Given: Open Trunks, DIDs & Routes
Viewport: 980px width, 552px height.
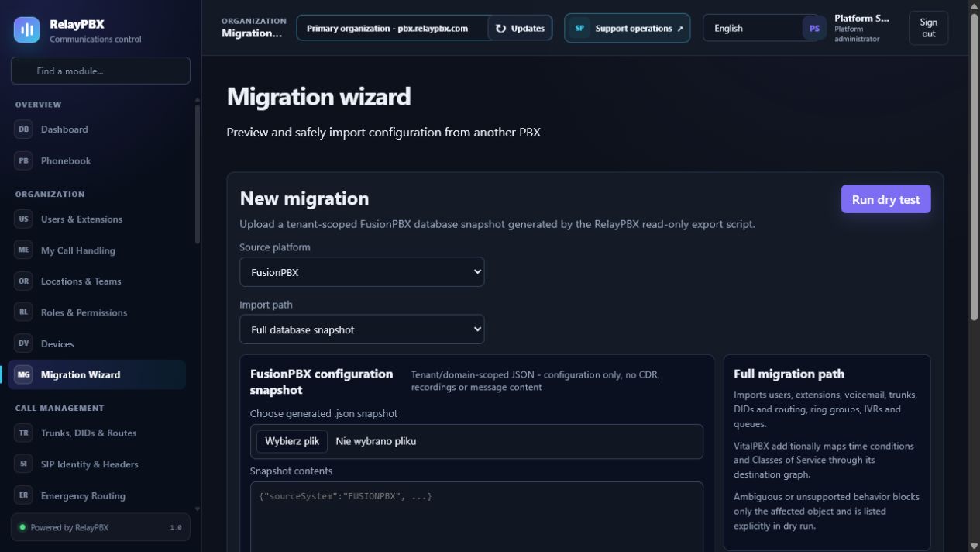Looking at the screenshot, I should (x=98, y=433).
